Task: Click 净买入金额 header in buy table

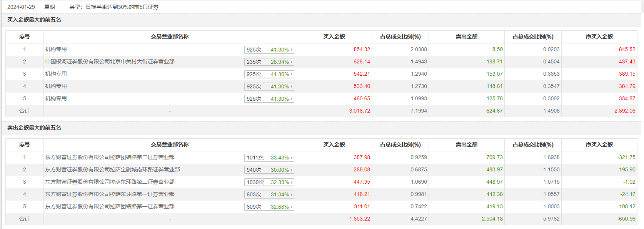Action: [599, 37]
